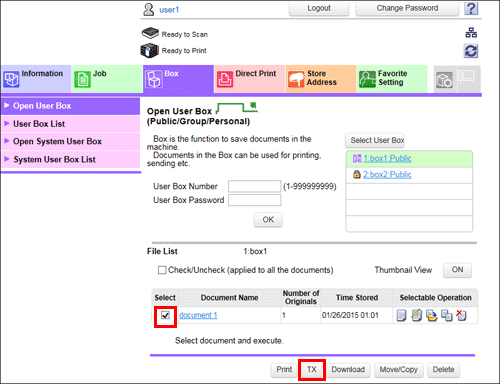Uncheck the document 1 select checkbox
Viewport: 500px width, 384px height.
165,315
